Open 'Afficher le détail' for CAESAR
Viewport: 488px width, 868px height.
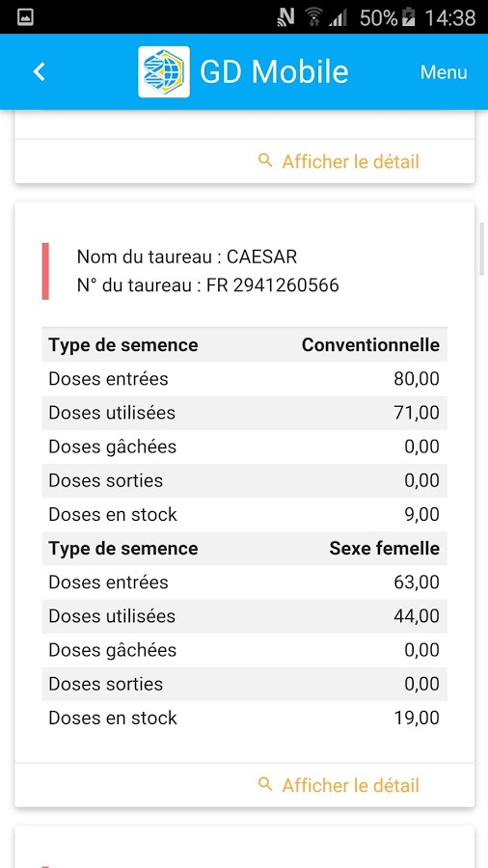click(351, 785)
